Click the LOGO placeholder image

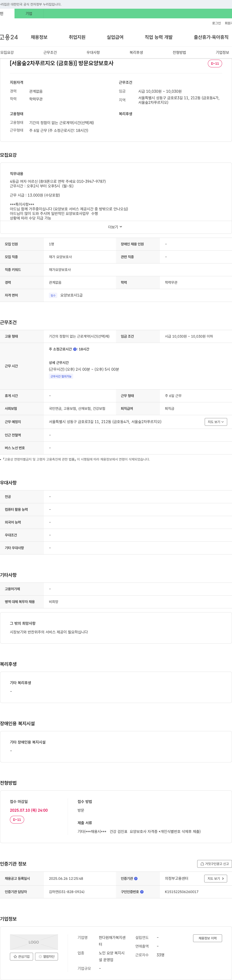click(x=34, y=942)
